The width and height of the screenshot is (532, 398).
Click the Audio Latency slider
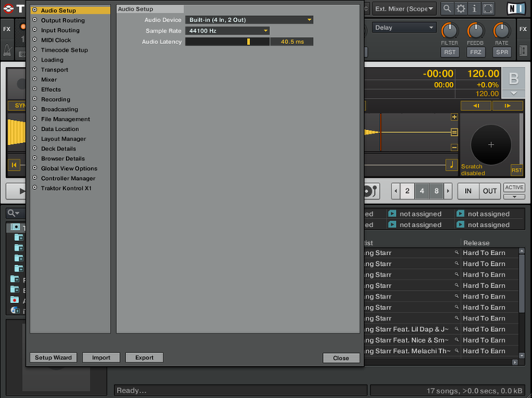(227, 41)
